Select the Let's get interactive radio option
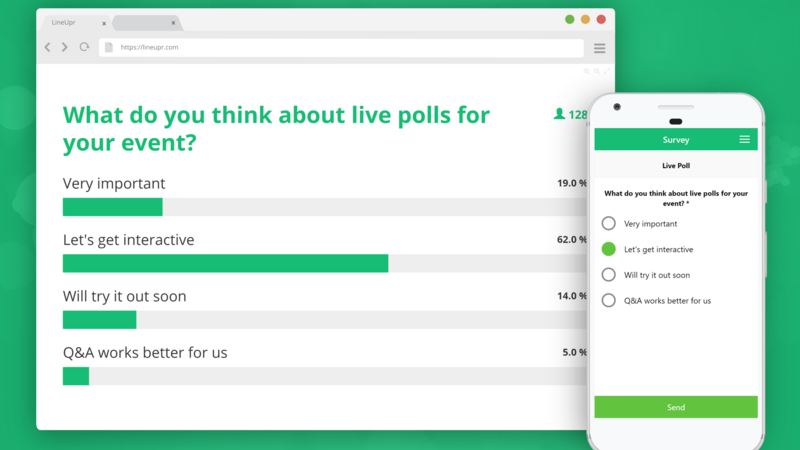Image resolution: width=800 pixels, height=450 pixels. pyautogui.click(x=608, y=249)
